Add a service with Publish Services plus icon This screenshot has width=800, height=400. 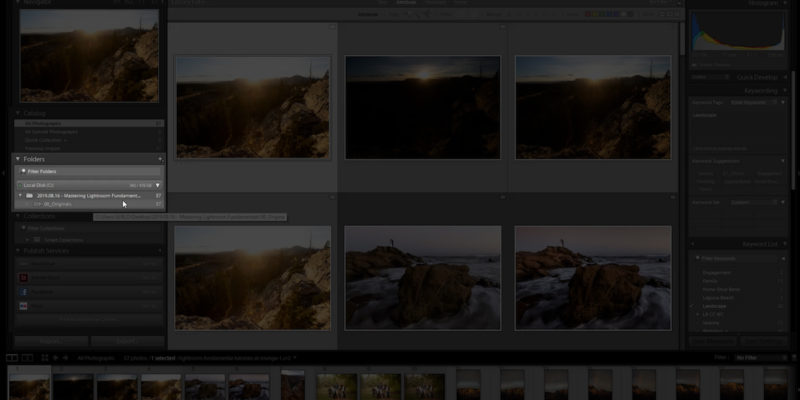[160, 251]
